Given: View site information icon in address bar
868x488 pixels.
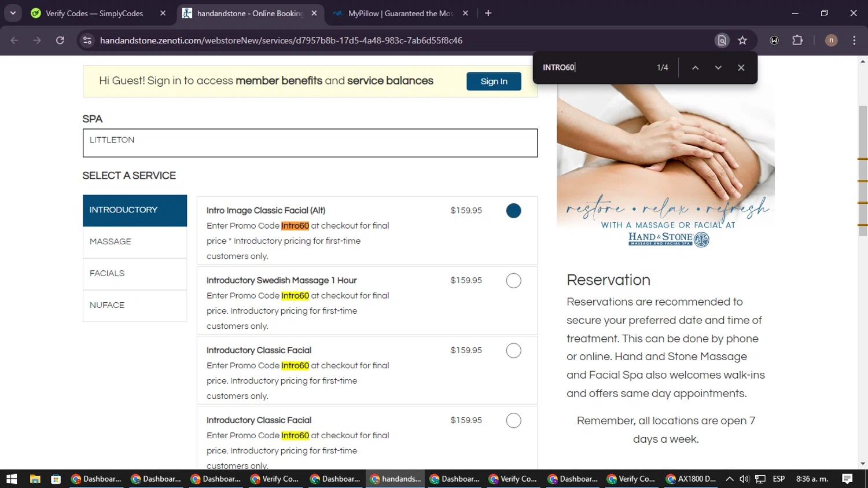Looking at the screenshot, I should [x=87, y=41].
